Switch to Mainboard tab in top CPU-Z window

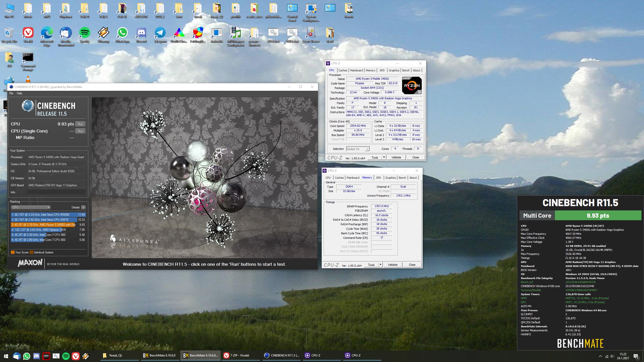pyautogui.click(x=356, y=70)
